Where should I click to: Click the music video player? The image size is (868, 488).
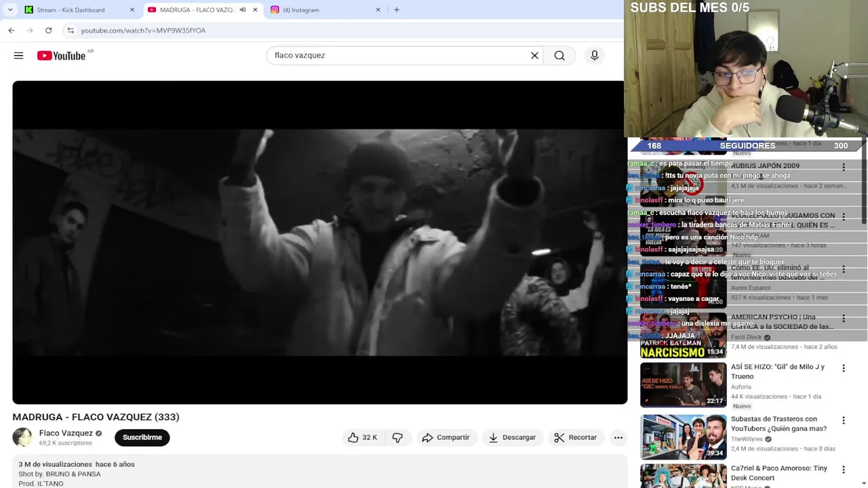[x=319, y=243]
